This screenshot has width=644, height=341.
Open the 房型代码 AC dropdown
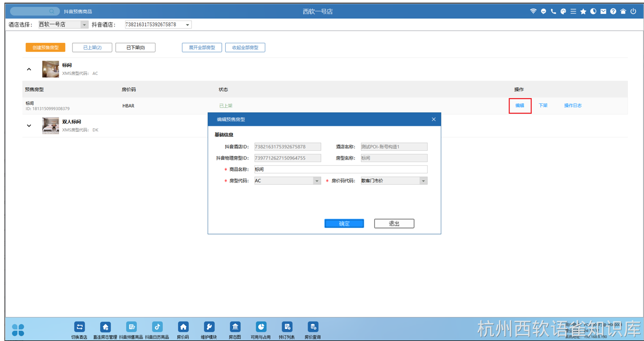pos(317,181)
